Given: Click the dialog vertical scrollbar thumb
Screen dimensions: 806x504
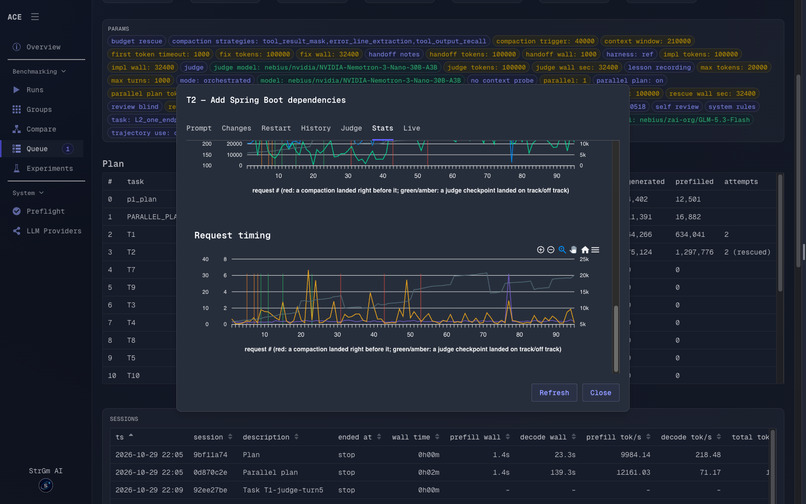Looking at the screenshot, I should click(x=616, y=338).
